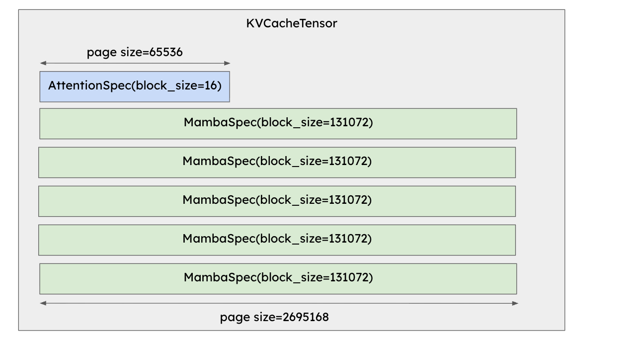644x341 pixels.
Task: Click the middle (third) MambaSpec block
Action: (277, 201)
